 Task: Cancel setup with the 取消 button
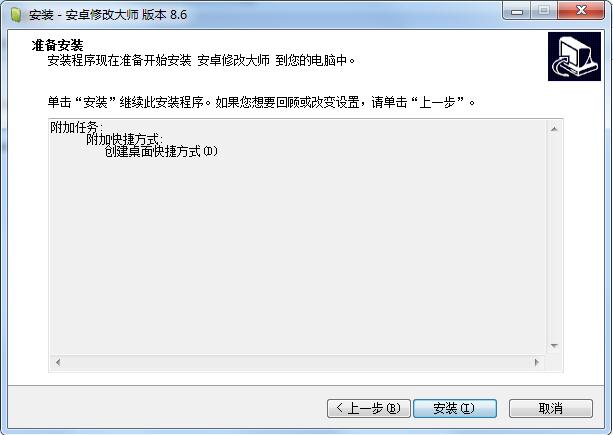pyautogui.click(x=550, y=408)
